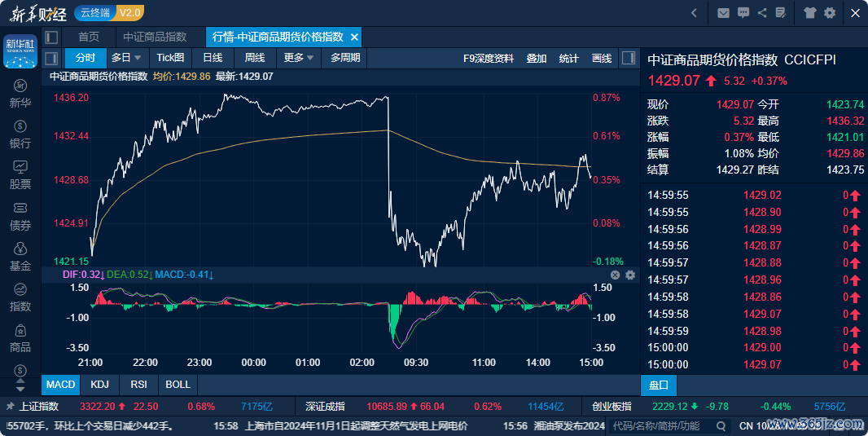This screenshot has height=436, width=868.
Task: Click the pin icon beside 上证指数
Action: (10, 406)
